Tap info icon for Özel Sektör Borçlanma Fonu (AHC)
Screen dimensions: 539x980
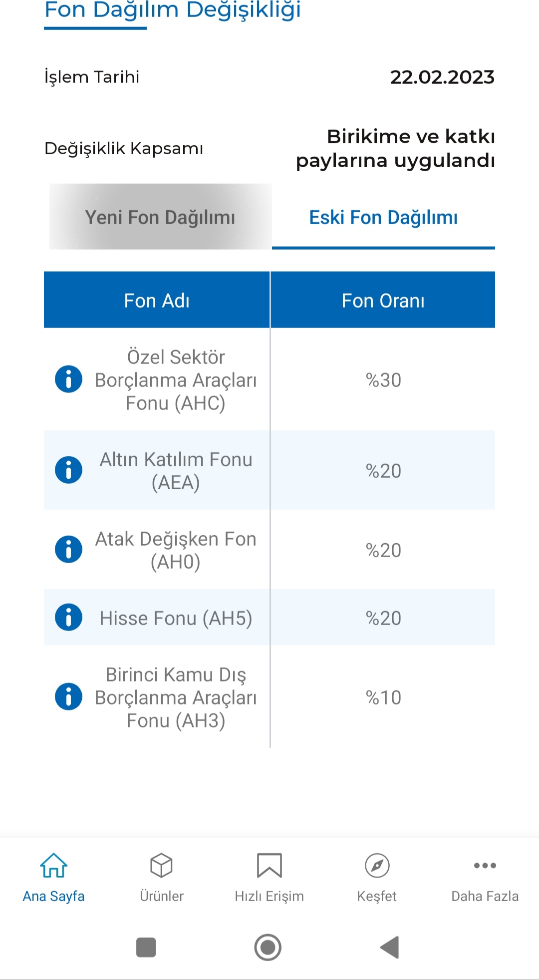(68, 379)
